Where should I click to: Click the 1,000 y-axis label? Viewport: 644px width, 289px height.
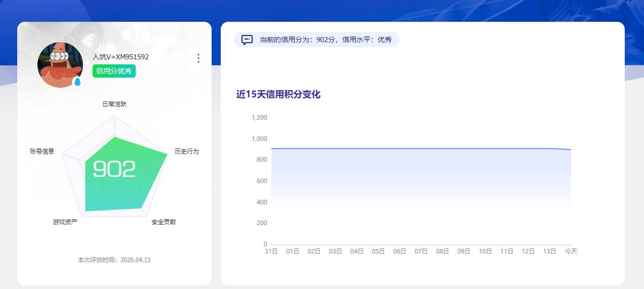pos(259,139)
